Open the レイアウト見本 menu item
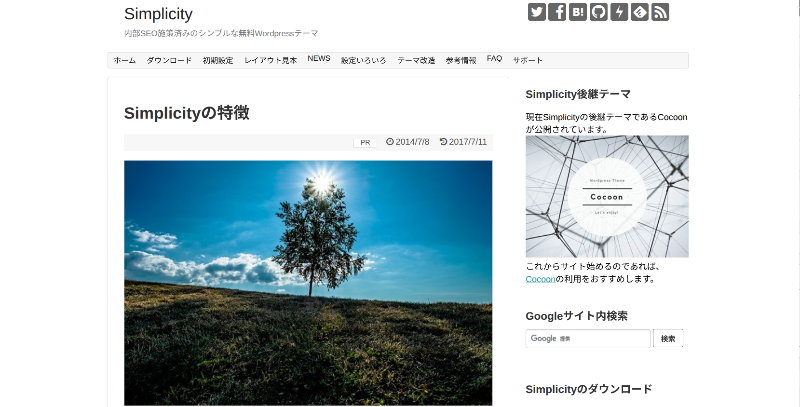800x407 pixels. pos(270,61)
